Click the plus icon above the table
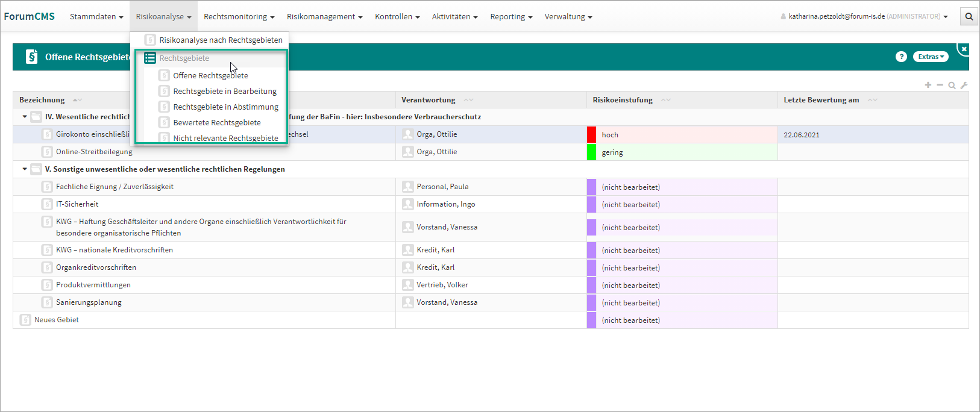 pyautogui.click(x=928, y=85)
